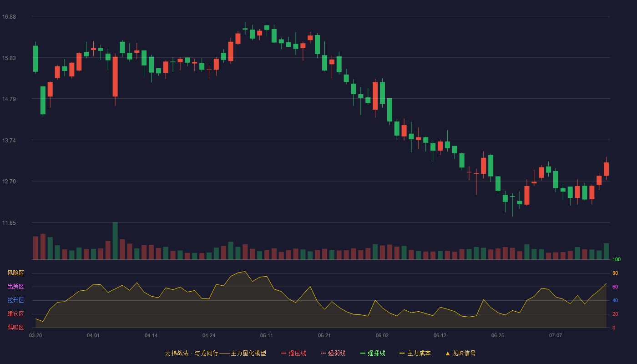Click the red 强压线 legend line marker
Viewport: 637px width, 364px height.
[283, 353]
